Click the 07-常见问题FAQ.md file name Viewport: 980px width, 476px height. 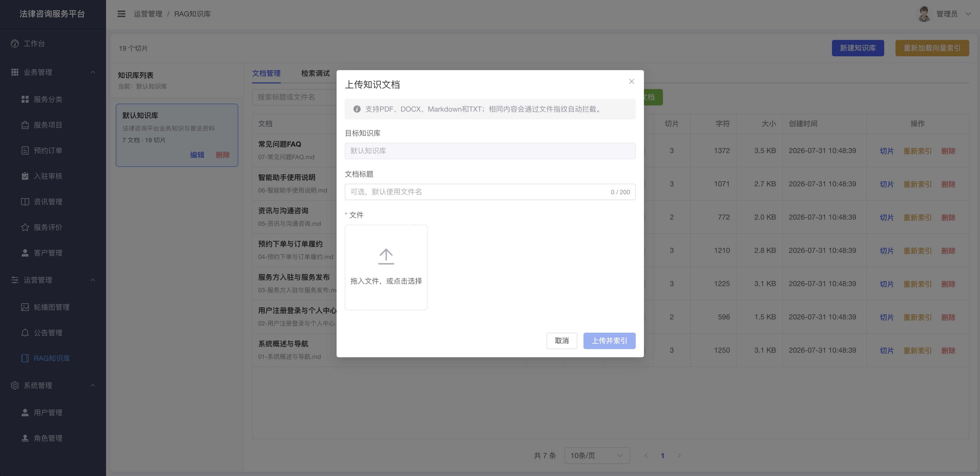click(286, 157)
